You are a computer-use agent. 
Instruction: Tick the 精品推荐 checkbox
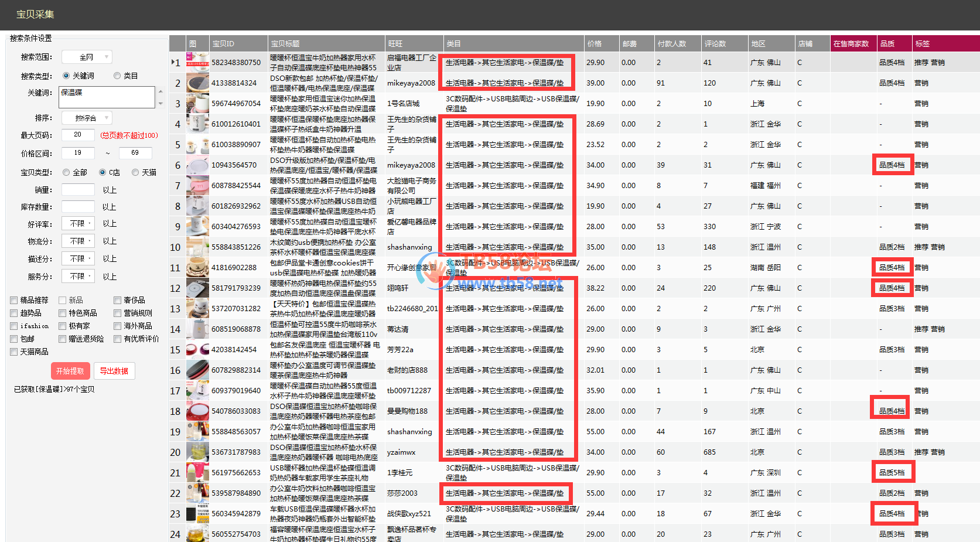point(13,300)
